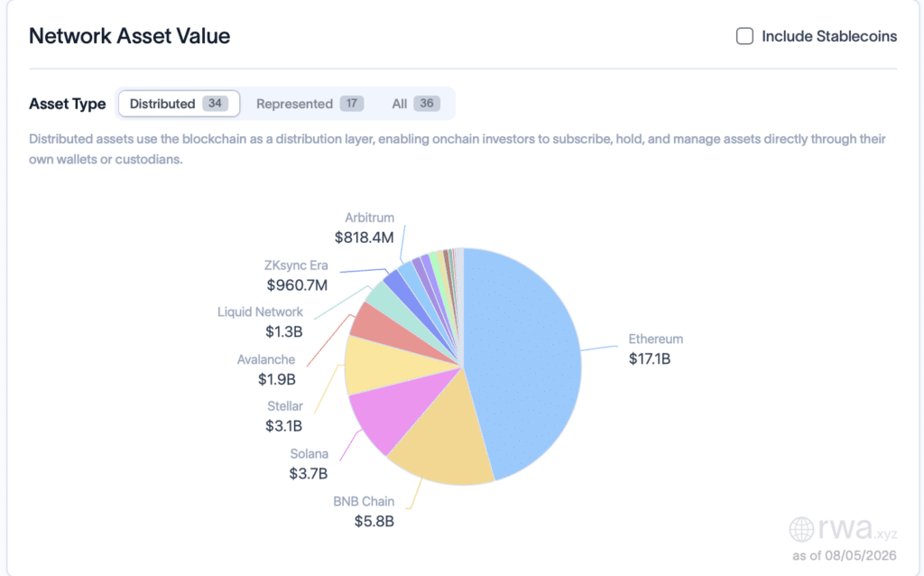Click the $818.4M value text
924x576 pixels.
point(365,237)
